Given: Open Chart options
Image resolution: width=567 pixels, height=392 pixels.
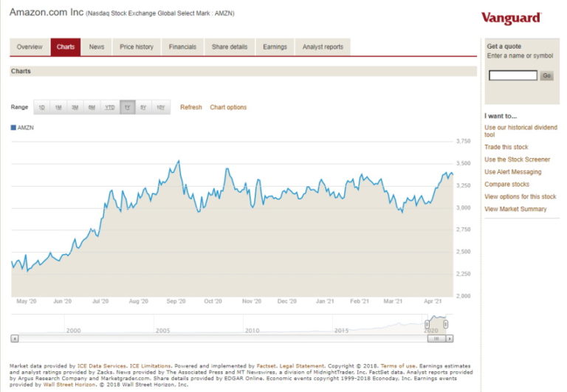Looking at the screenshot, I should point(228,107).
